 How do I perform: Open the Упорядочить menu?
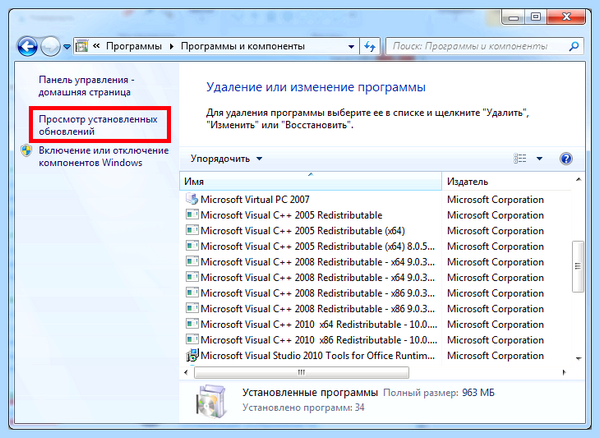pyautogui.click(x=227, y=159)
